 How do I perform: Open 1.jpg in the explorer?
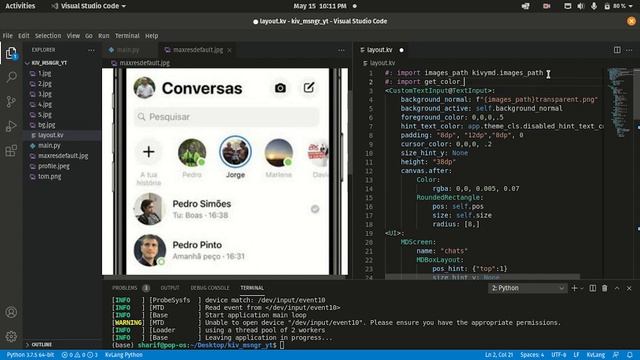coord(44,73)
